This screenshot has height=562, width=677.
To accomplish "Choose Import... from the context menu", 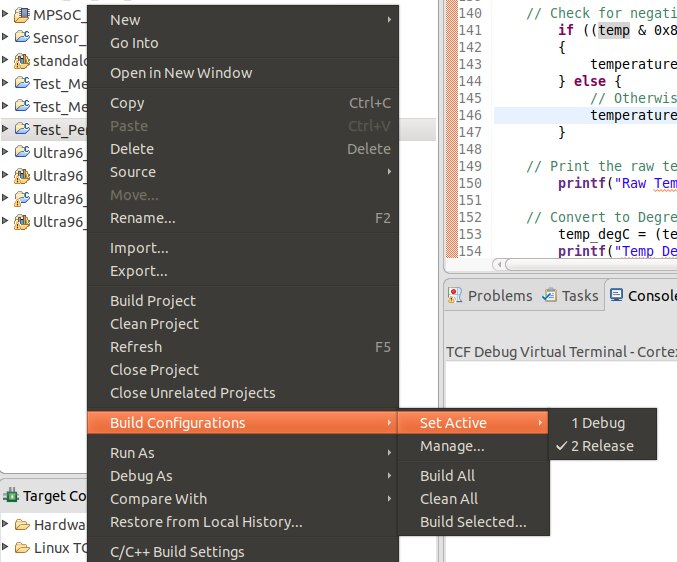I will click(243, 248).
